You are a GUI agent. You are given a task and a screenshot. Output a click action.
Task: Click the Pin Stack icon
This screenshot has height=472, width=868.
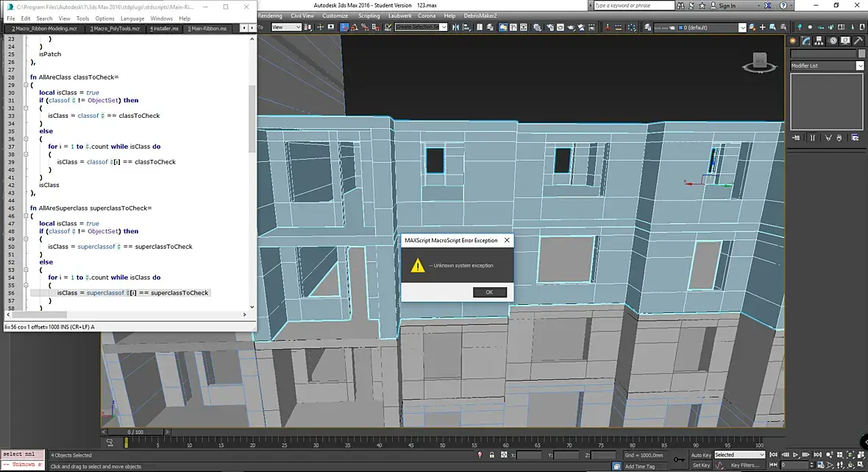pos(796,138)
